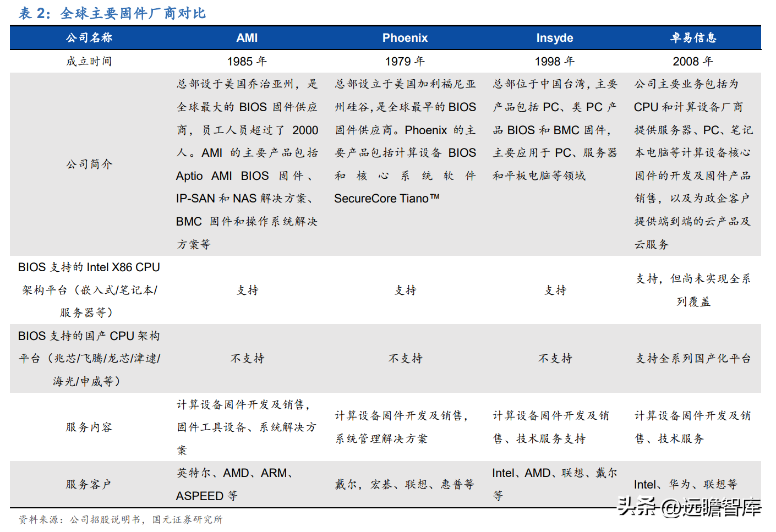Image resolution: width=776 pixels, height=532 pixels.
Task: Click the cell 支持，但尚未实现全系列覆盖
Action: tap(693, 290)
